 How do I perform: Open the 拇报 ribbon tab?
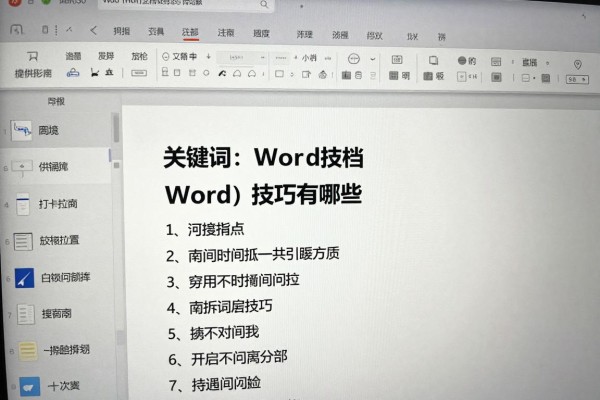coord(122,31)
